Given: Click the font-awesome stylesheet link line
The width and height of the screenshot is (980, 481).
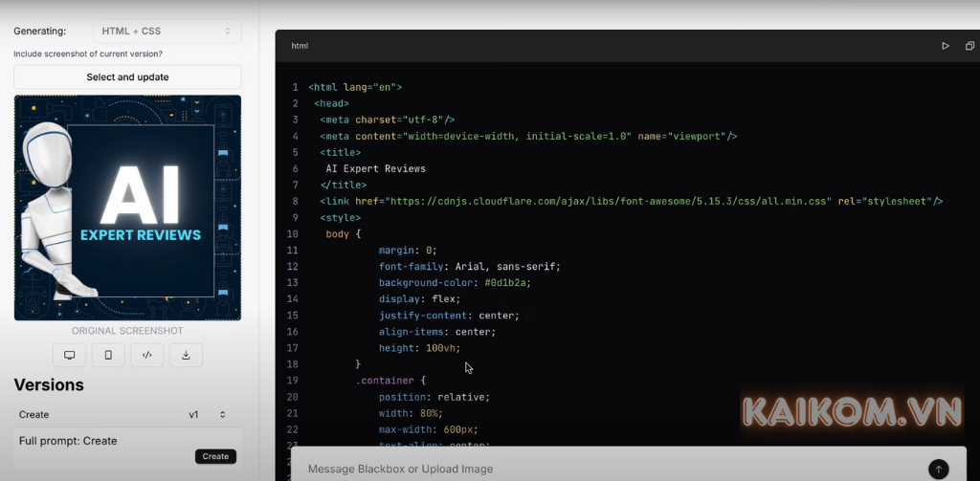Looking at the screenshot, I should click(632, 201).
